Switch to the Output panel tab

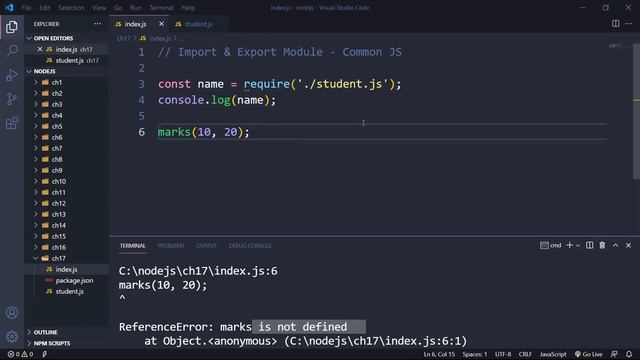click(206, 246)
